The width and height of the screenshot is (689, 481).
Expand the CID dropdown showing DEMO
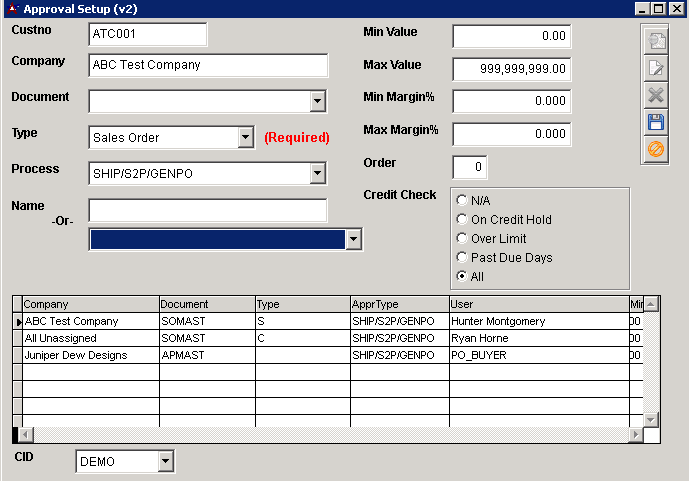point(165,461)
